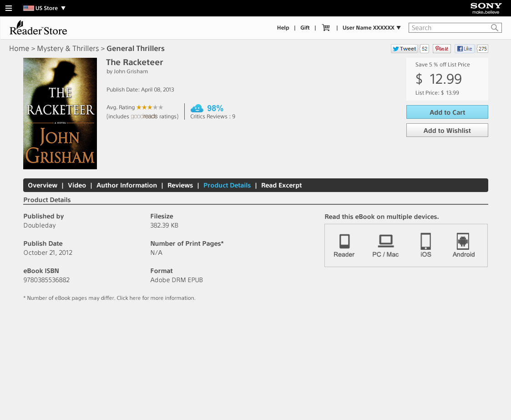Click the eBook ISBN 9780385536882

pyautogui.click(x=46, y=280)
